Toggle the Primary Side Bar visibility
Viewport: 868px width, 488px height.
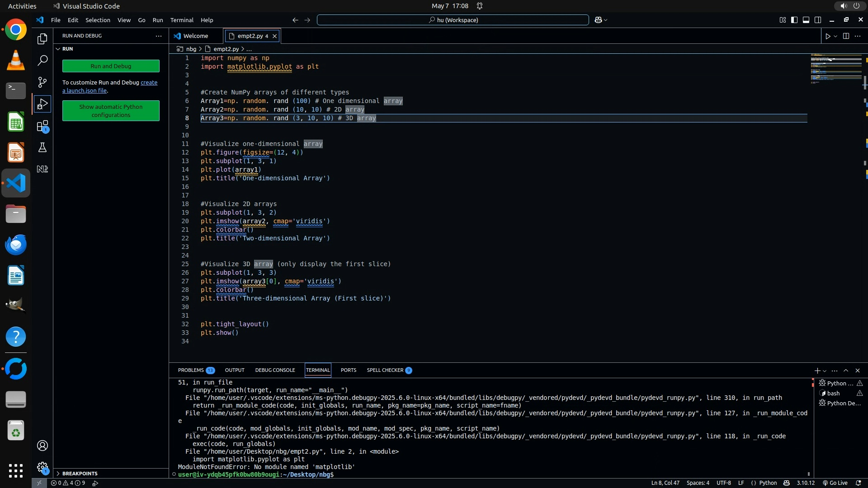[794, 20]
